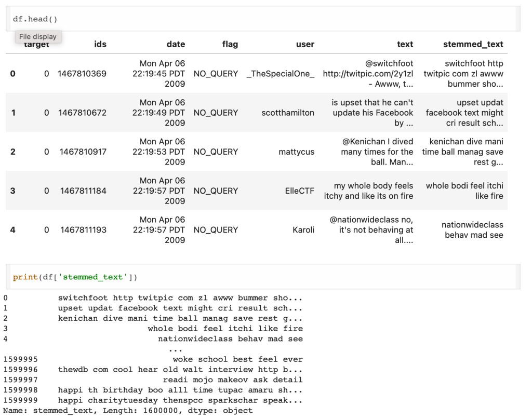Click the username _TheSpecialOne_

(x=281, y=74)
